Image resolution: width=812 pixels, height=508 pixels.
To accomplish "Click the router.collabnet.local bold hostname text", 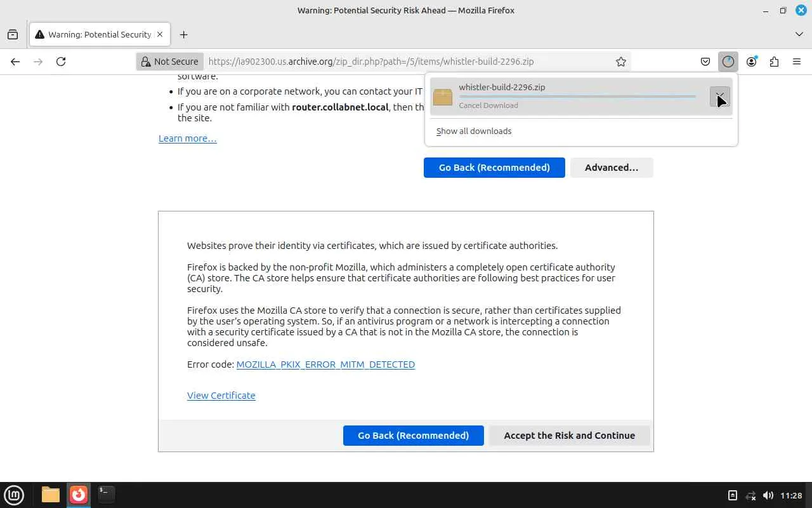I will pyautogui.click(x=340, y=107).
